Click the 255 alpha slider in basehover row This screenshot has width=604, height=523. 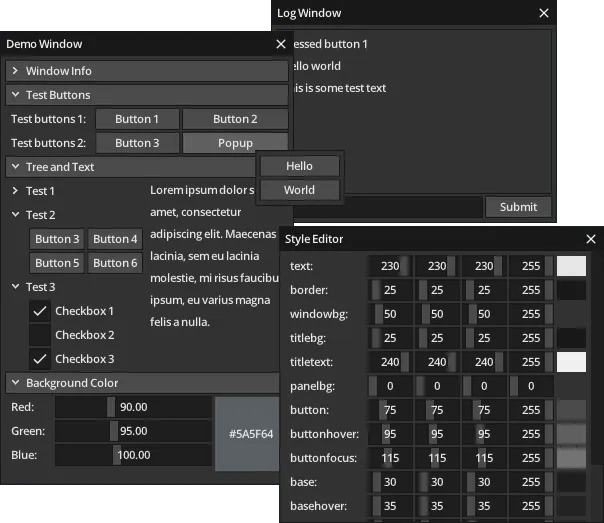click(x=531, y=506)
